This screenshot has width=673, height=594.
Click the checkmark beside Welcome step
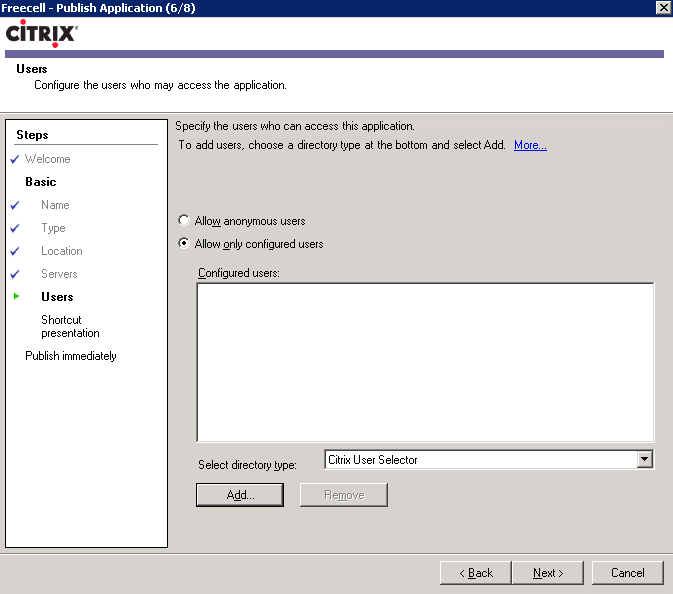point(15,159)
